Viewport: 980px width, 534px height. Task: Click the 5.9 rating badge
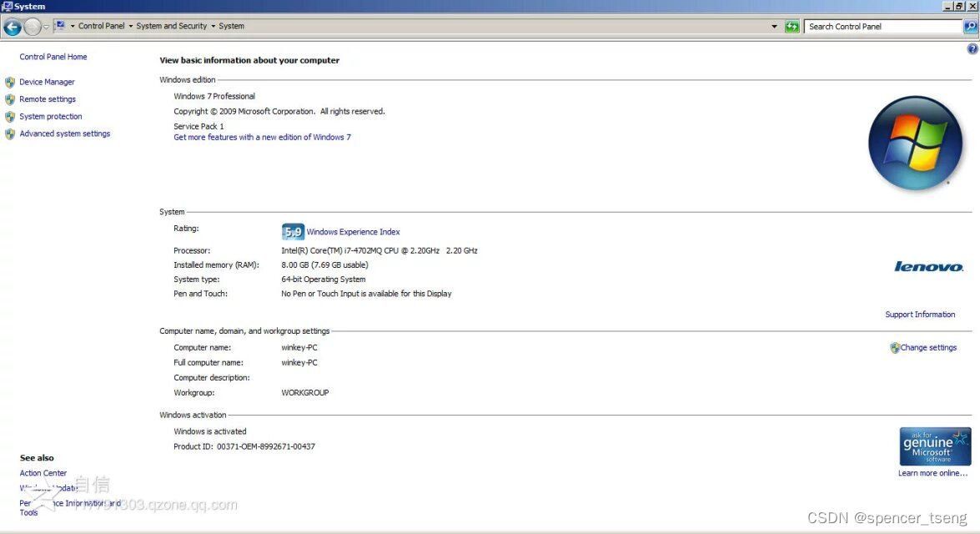pyautogui.click(x=293, y=232)
